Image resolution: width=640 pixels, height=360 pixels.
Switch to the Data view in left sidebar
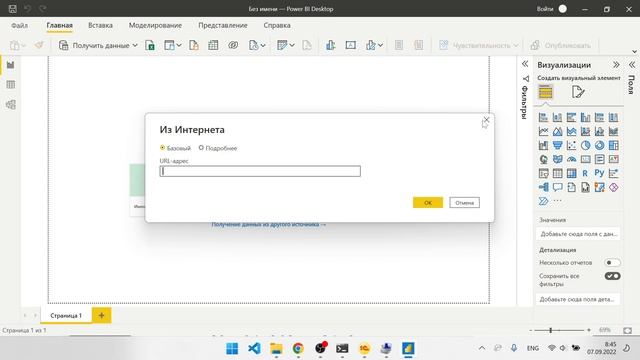click(x=11, y=84)
